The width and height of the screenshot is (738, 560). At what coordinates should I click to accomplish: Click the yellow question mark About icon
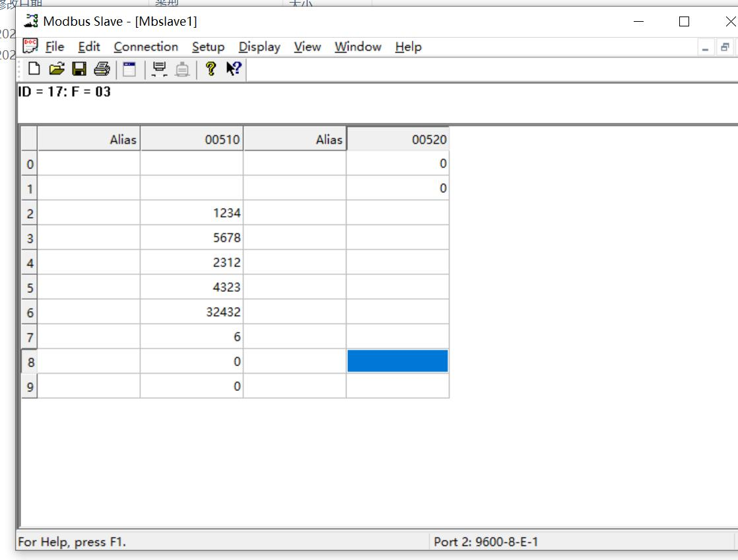(x=211, y=69)
